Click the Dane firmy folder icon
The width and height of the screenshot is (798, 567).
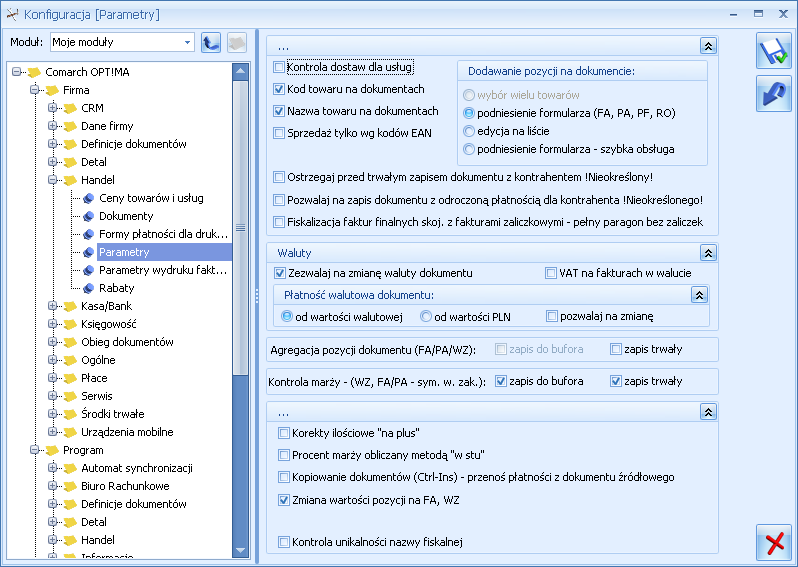[x=70, y=126]
